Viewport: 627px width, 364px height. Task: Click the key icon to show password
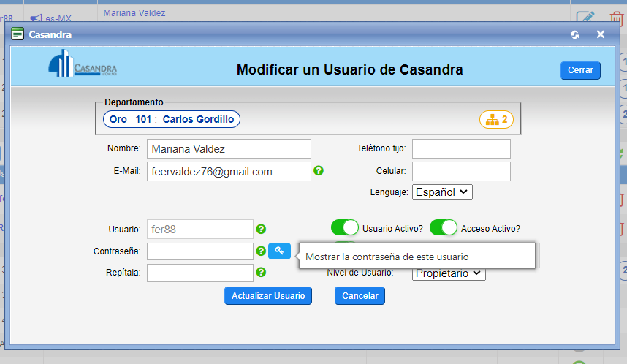point(279,251)
